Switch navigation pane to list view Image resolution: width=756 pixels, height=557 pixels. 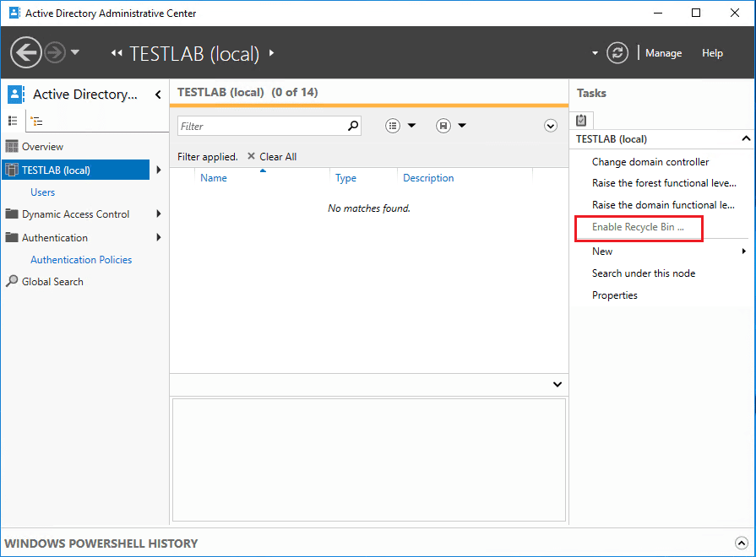(13, 122)
